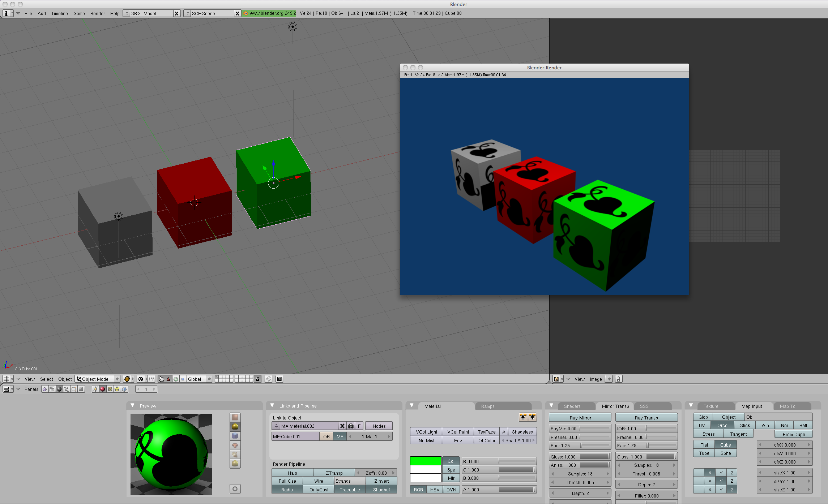
Task: Toggle the ZTransp render option
Action: 334,473
